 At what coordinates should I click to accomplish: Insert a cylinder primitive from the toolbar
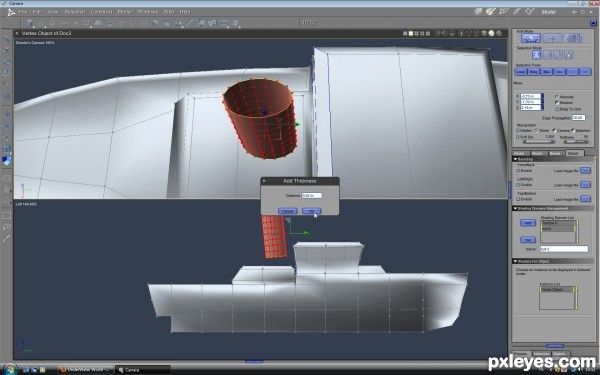29,23
